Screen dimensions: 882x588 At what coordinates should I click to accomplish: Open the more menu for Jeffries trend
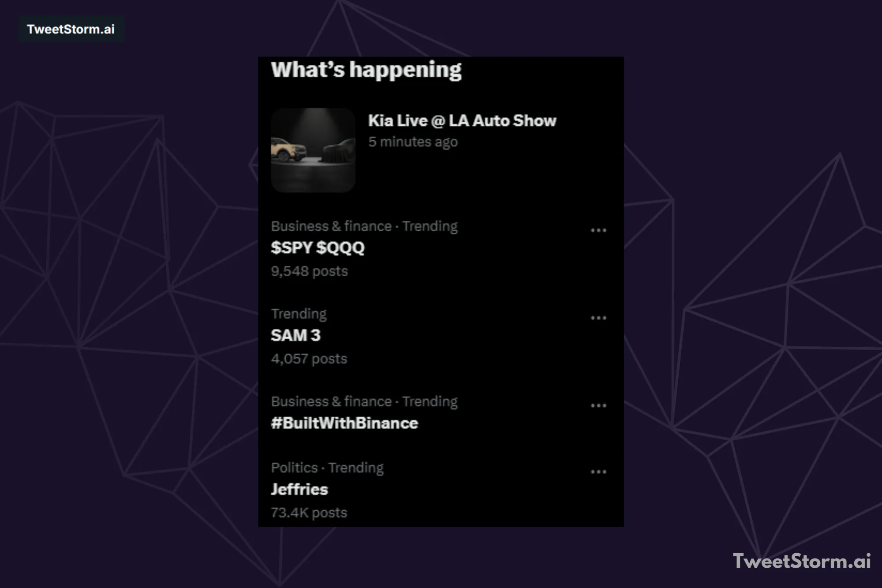[598, 472]
